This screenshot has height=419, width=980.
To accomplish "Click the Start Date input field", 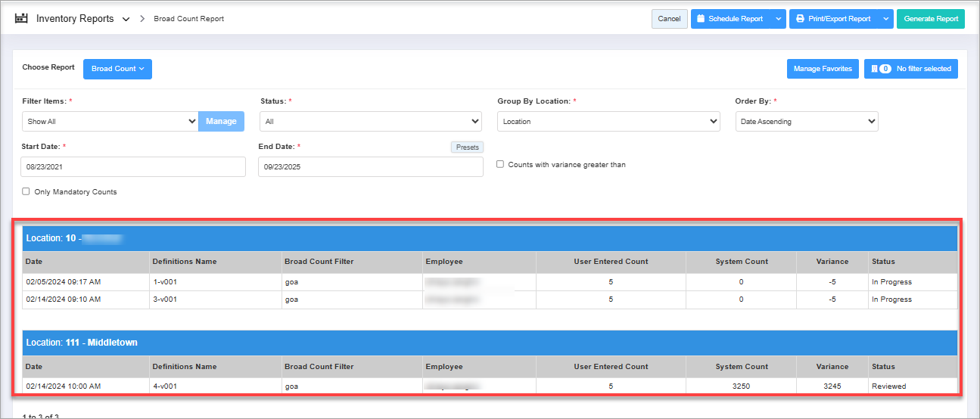I will pos(133,166).
